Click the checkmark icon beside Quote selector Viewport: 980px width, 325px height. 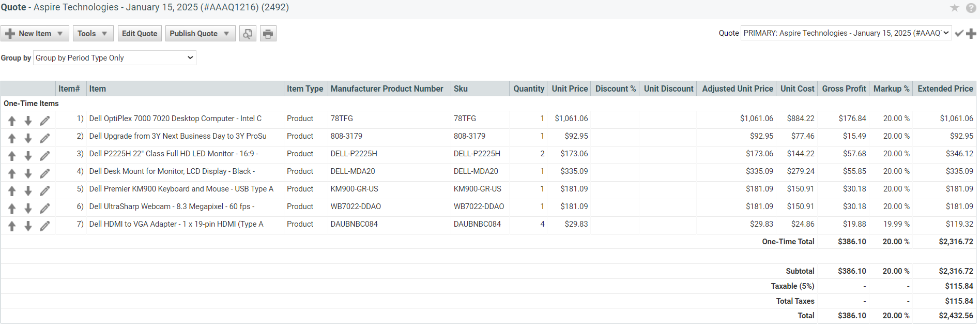959,33
